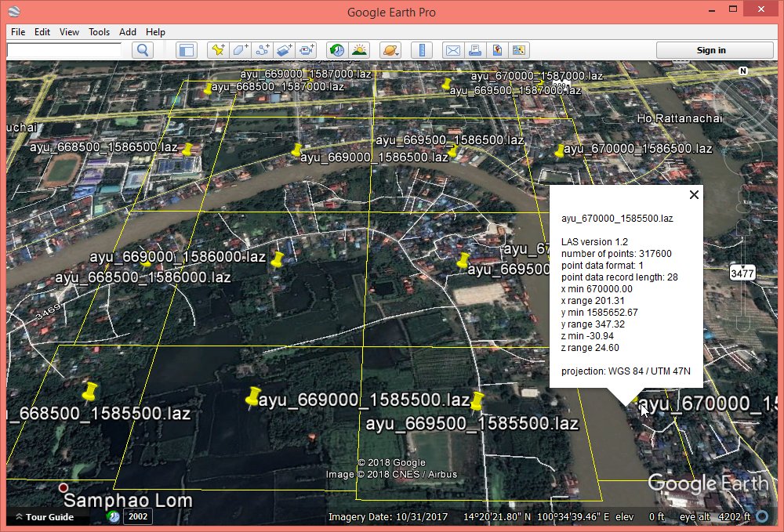Select the Add Path tool
Screen dimensions: 784x532
pos(263,50)
